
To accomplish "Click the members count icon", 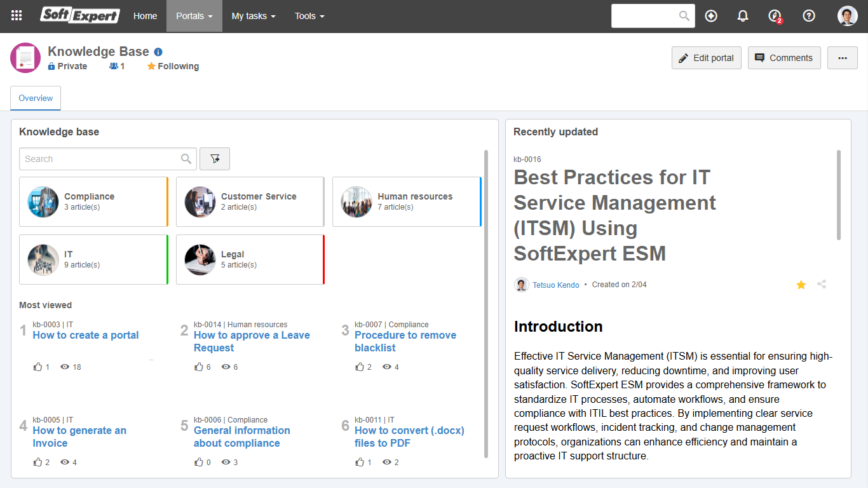I will [x=114, y=66].
